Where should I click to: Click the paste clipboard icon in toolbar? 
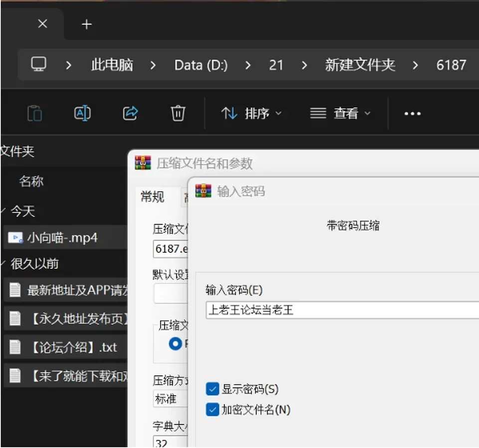tap(34, 114)
